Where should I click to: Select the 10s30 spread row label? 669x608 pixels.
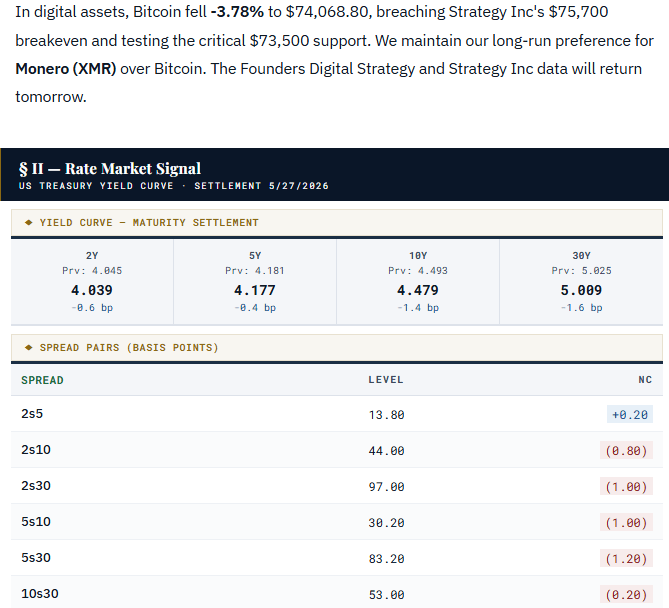(40, 594)
